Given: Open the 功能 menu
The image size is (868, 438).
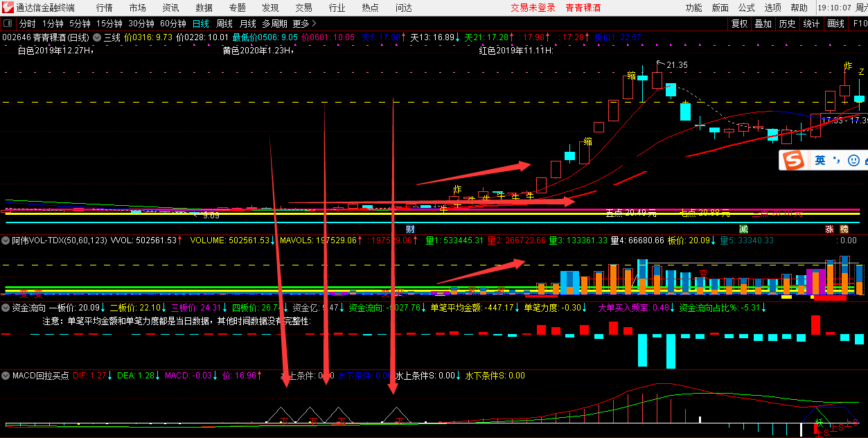Looking at the screenshot, I should click(693, 8).
